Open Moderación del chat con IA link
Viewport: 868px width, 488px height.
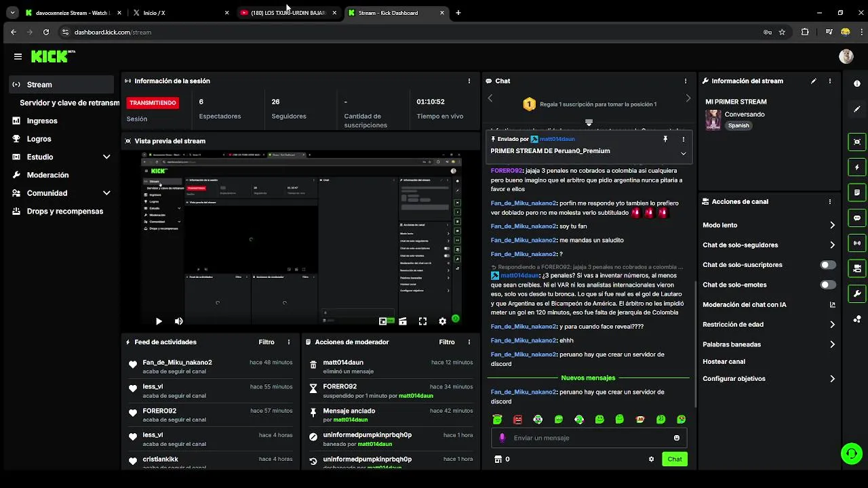769,305
